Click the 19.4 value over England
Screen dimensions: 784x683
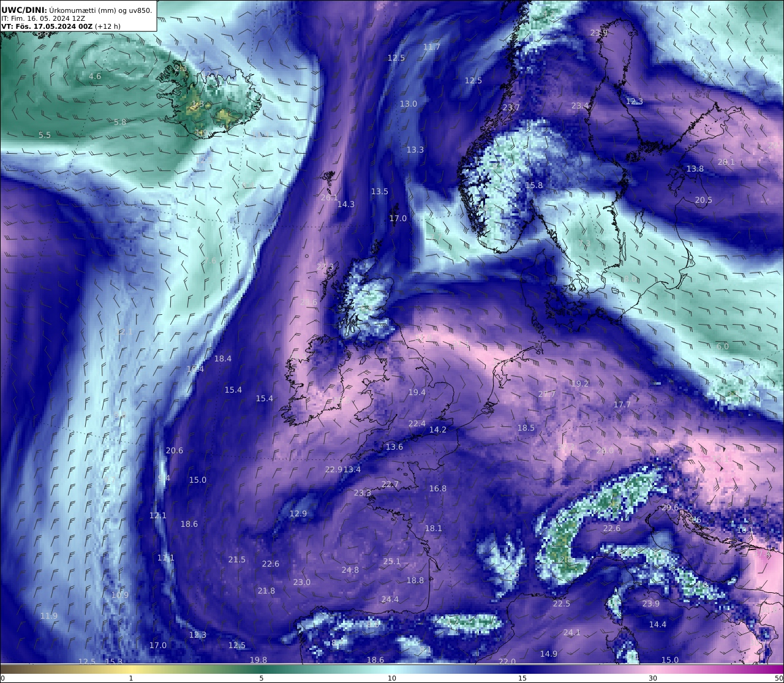pos(417,393)
